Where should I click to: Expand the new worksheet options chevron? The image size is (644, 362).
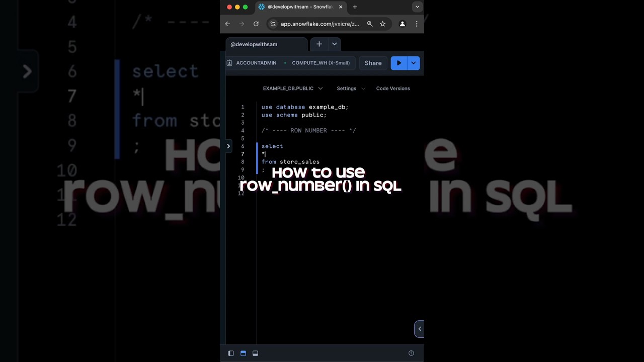tap(334, 44)
